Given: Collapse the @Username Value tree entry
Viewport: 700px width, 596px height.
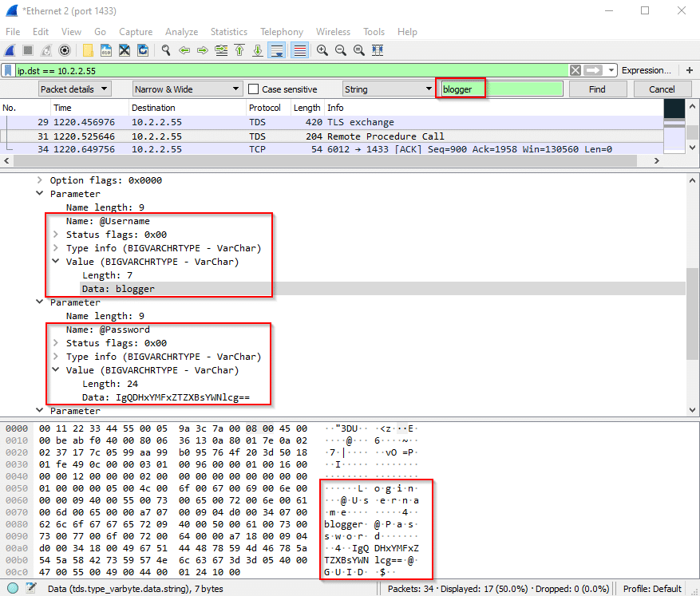Looking at the screenshot, I should [55, 261].
